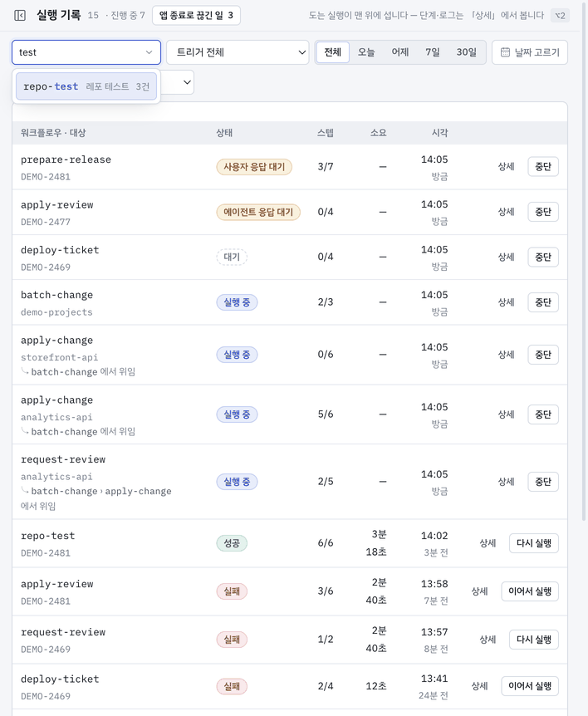Screen dimensions: 588x716
Task: Stop the prepare-release run with 중단
Action: [x=543, y=167]
